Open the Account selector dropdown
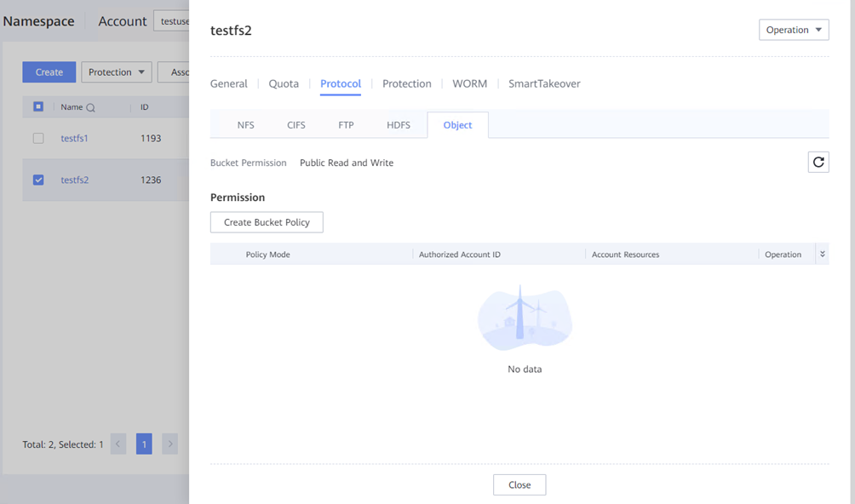 [x=172, y=21]
